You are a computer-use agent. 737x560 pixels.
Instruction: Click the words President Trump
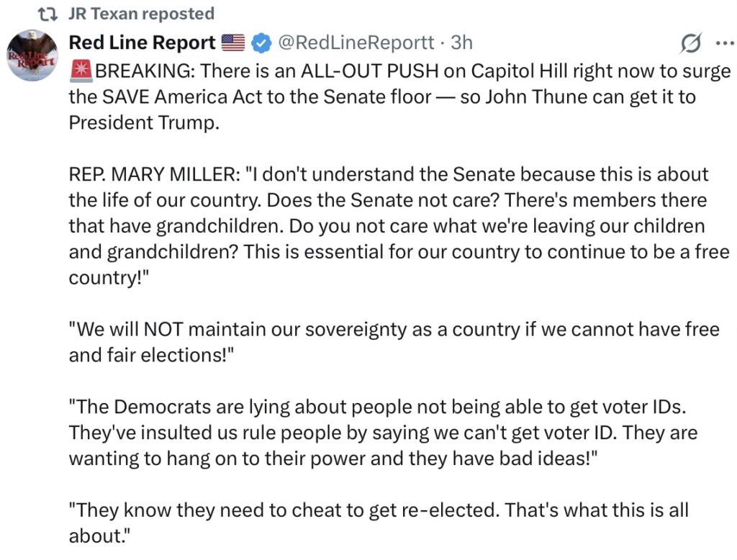click(143, 122)
